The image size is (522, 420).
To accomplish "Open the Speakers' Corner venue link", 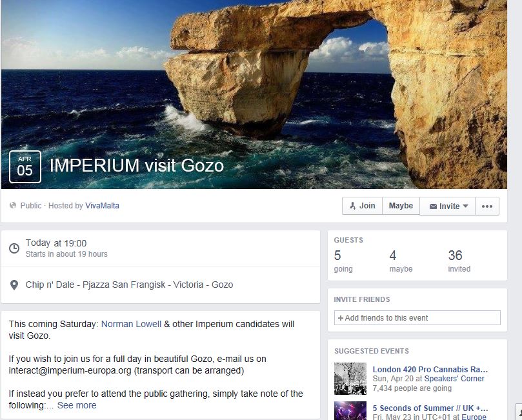I will pos(454,379).
